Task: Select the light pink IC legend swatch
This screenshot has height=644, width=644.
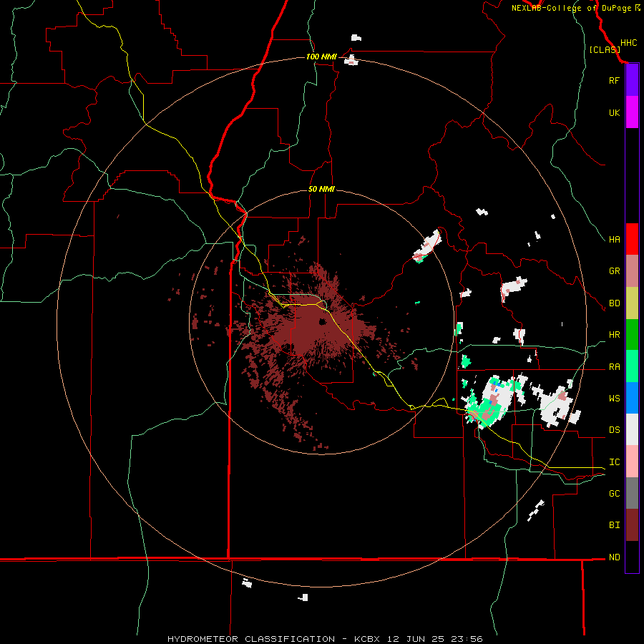Action: click(x=632, y=462)
